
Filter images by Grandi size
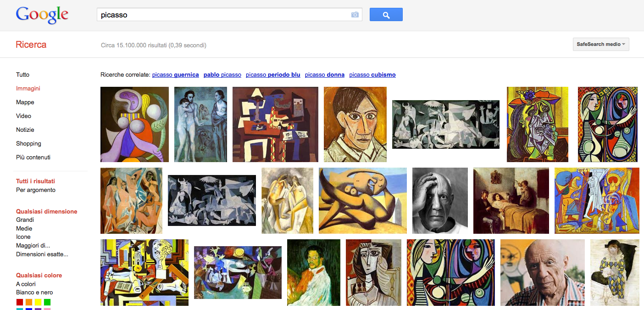coord(25,220)
